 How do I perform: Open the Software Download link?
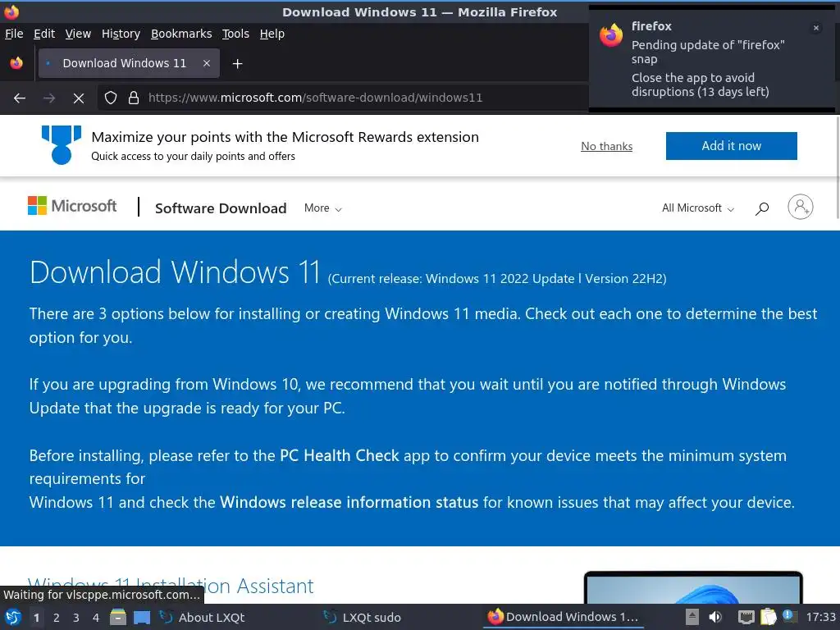[x=221, y=208]
